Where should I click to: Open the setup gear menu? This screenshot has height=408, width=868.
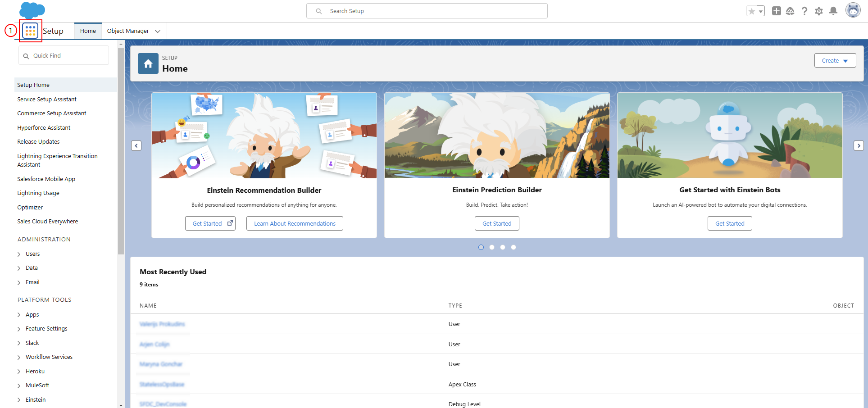coord(819,11)
